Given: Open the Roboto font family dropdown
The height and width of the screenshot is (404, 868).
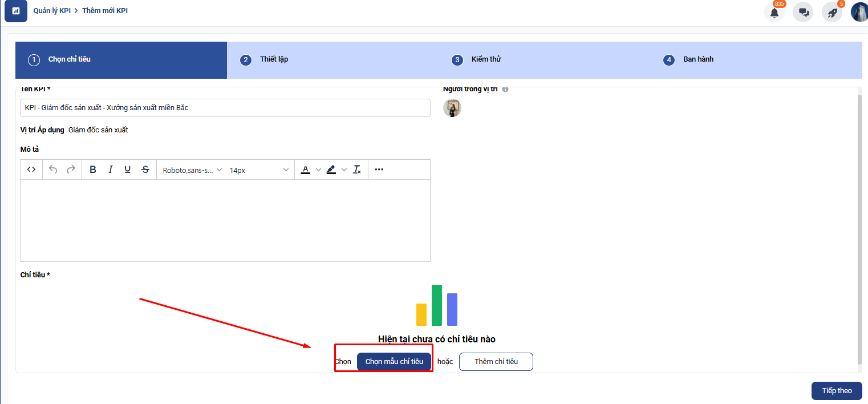Looking at the screenshot, I should pyautogui.click(x=192, y=170).
